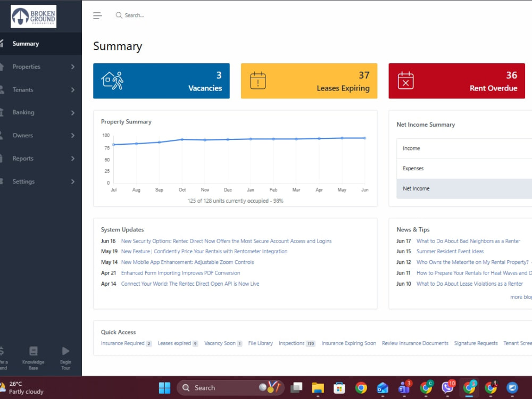Viewport: 532px width, 399px height.
Task: Open New Security Options system update link
Action: [x=226, y=241]
